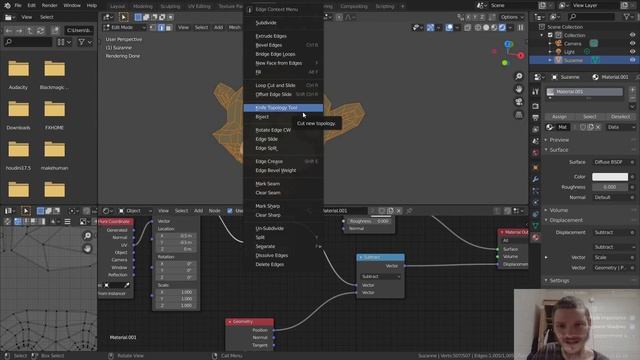
Task: Hide the Light in the outliner
Action: (x=632, y=52)
